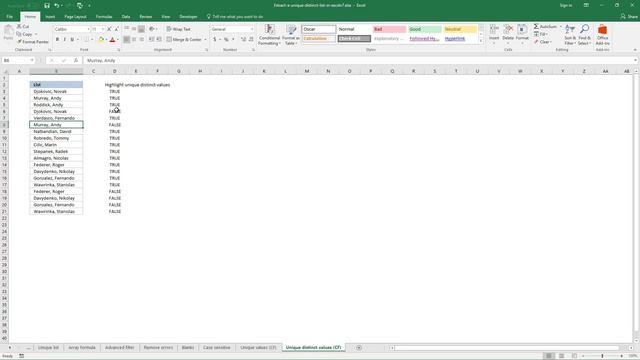The width and height of the screenshot is (640, 360).
Task: Open the Merge & Center dropdown arrow
Action: point(205,40)
